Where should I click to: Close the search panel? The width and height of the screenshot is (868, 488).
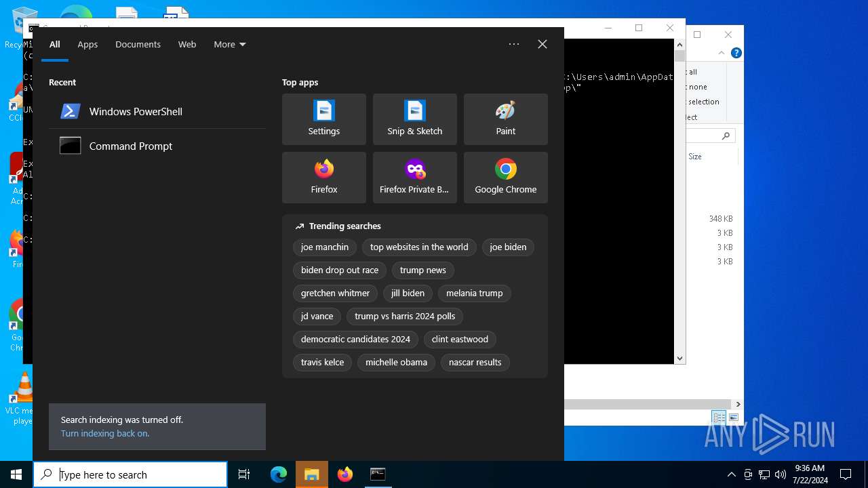coord(542,44)
